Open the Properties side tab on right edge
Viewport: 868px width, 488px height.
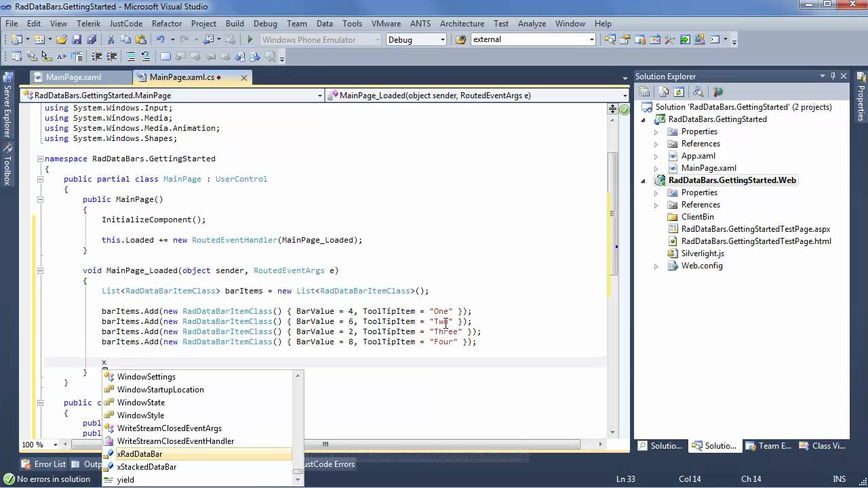pyautogui.click(x=861, y=98)
